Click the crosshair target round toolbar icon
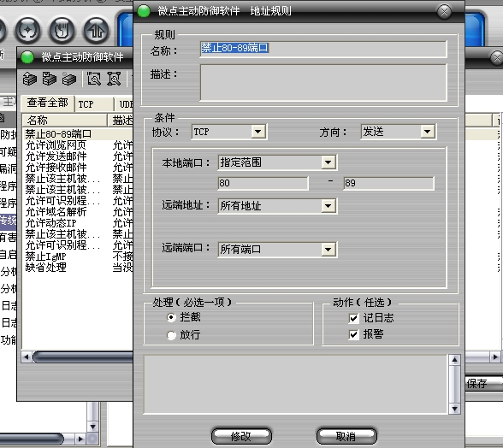The width and height of the screenshot is (503, 448). click(28, 31)
